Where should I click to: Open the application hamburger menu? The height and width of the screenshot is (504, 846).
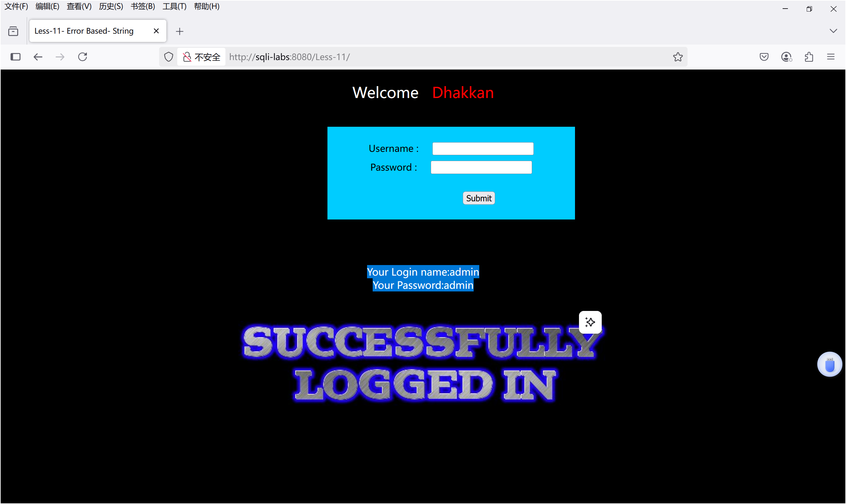pos(831,57)
